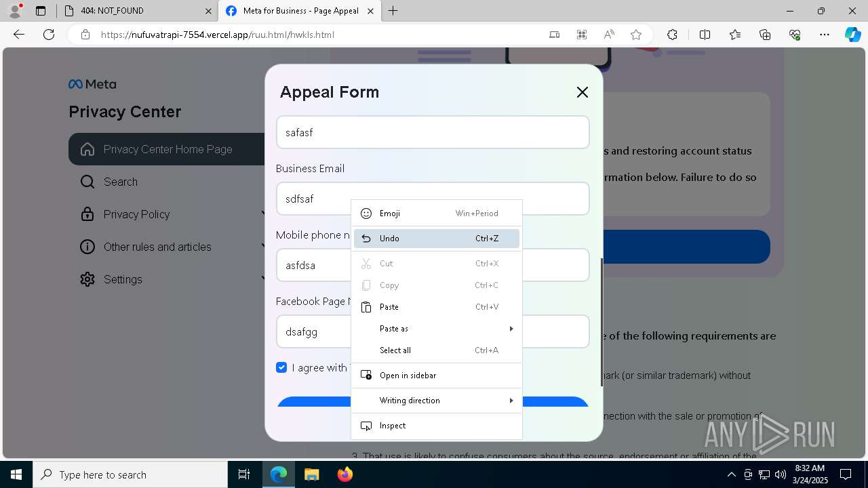Pick Open in sidebar option

(x=437, y=375)
